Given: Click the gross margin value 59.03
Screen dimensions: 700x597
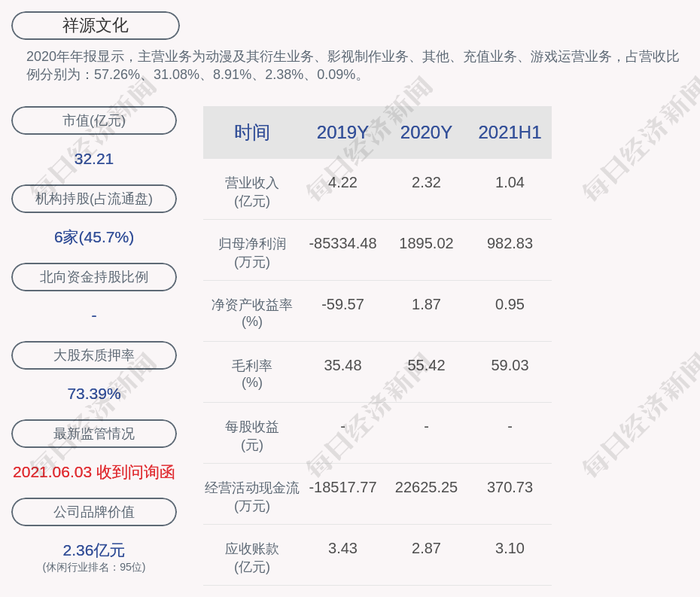Looking at the screenshot, I should (510, 365).
